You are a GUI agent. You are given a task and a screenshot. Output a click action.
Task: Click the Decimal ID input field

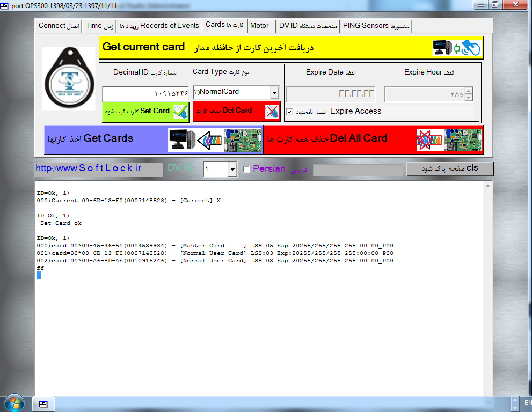145,94
